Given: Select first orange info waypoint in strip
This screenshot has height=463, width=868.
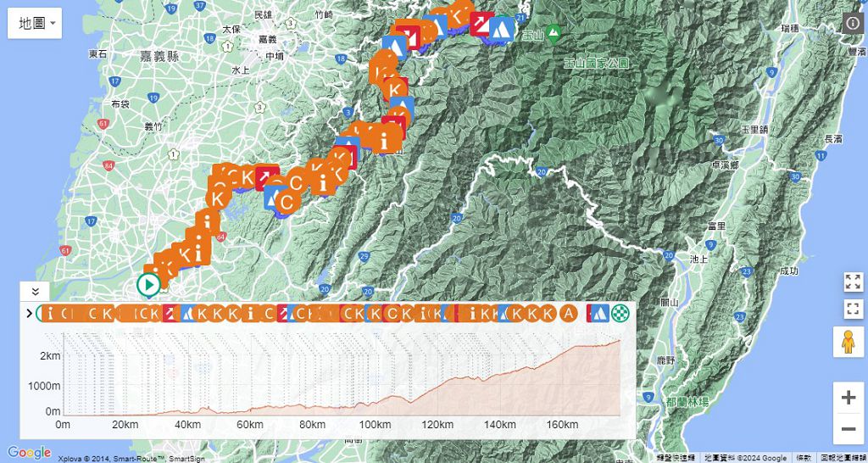Looking at the screenshot, I should 50,313.
